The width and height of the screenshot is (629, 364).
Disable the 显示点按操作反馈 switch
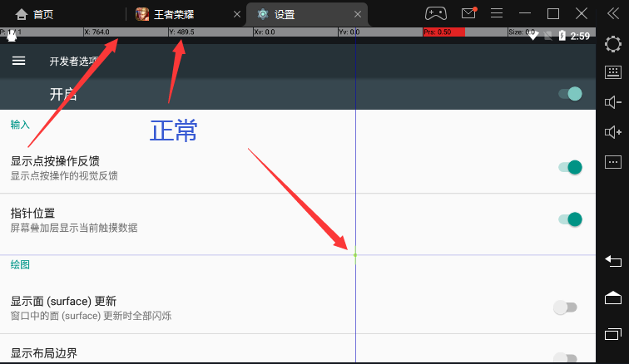point(569,167)
